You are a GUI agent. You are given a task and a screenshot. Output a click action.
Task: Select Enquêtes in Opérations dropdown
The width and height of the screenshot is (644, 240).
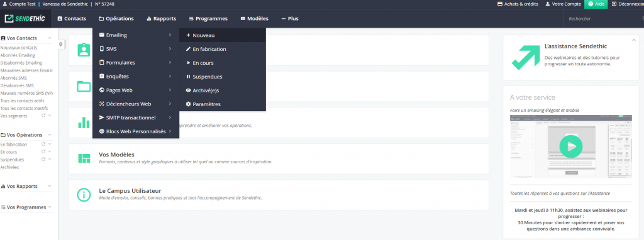(136, 76)
